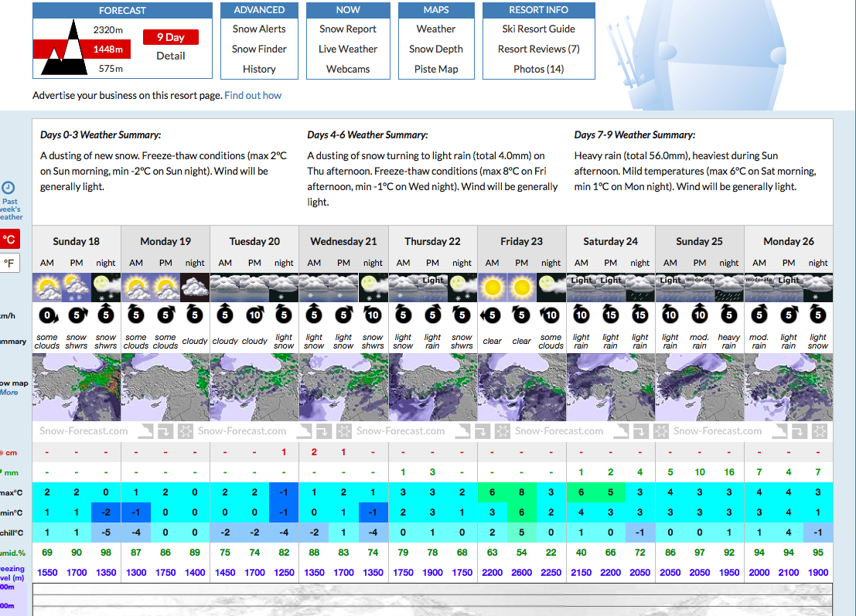The image size is (856, 616).
Task: View Live Weather
Action: (348, 49)
